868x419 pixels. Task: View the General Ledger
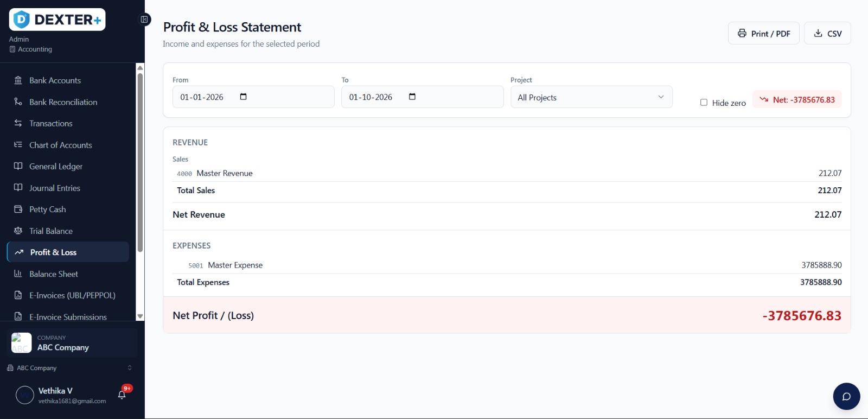pos(68,166)
